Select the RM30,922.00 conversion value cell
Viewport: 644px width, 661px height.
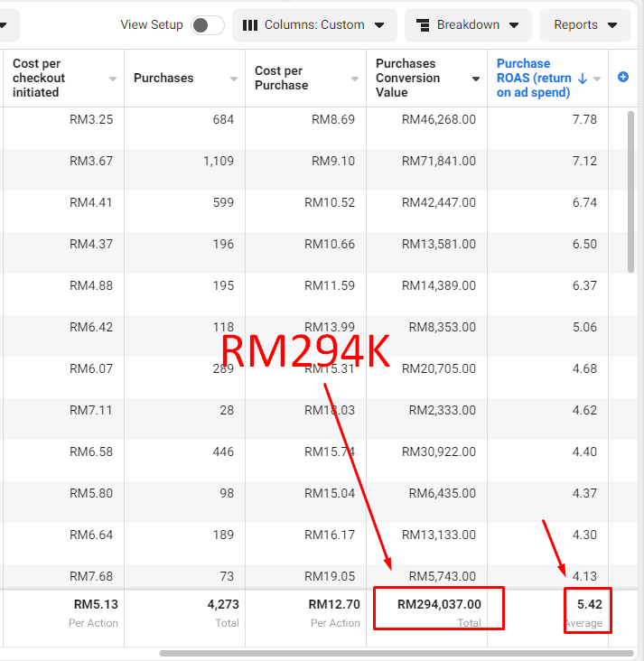(439, 452)
